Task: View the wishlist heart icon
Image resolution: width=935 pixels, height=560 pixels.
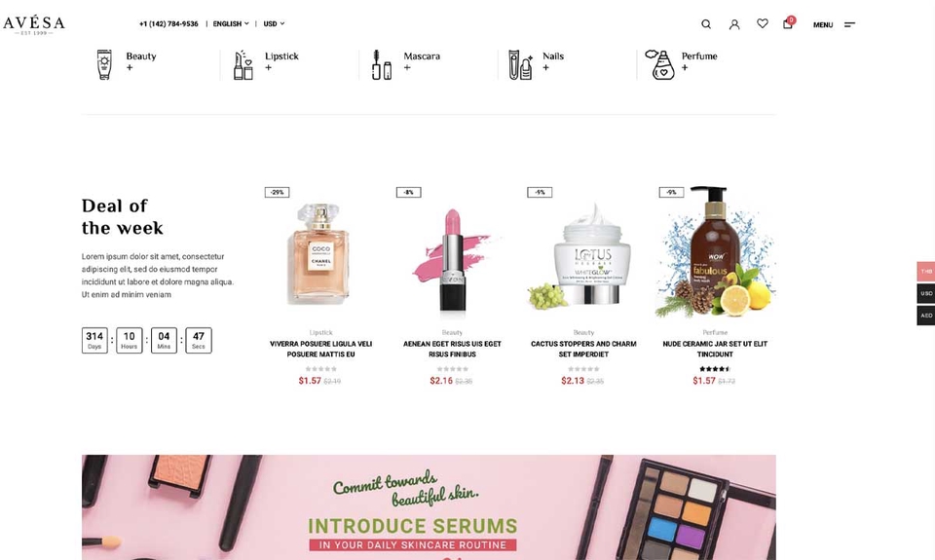Action: pos(762,23)
